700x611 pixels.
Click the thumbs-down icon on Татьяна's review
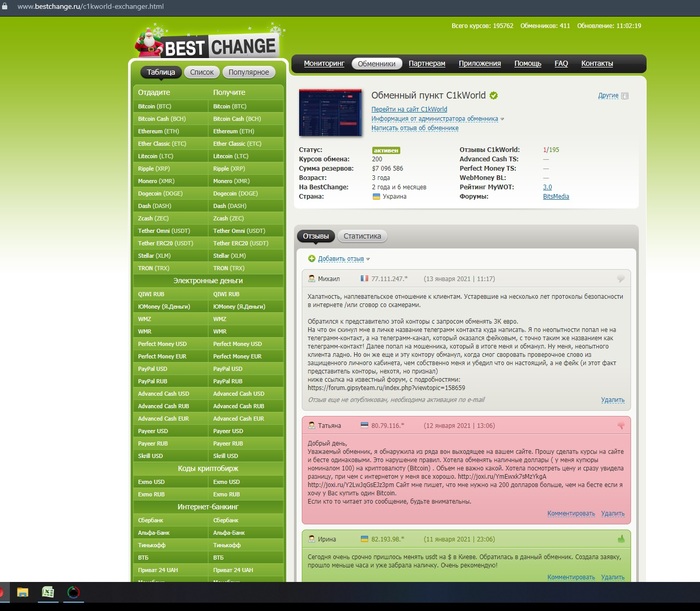(621, 426)
